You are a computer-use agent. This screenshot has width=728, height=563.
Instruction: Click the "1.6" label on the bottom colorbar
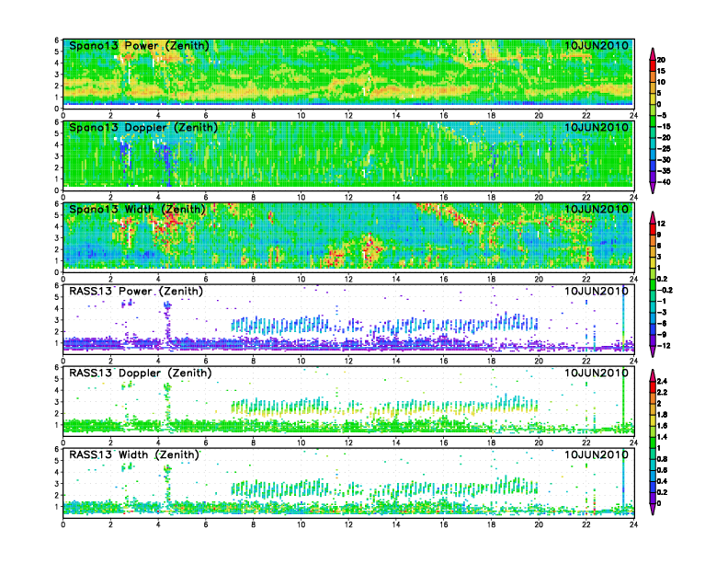click(663, 426)
